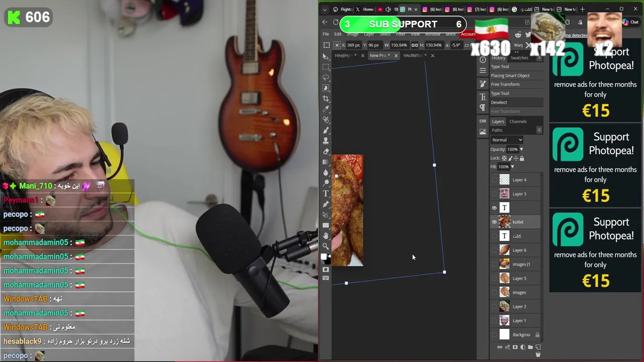
Task: Select the Lasso tool
Action: point(326,78)
